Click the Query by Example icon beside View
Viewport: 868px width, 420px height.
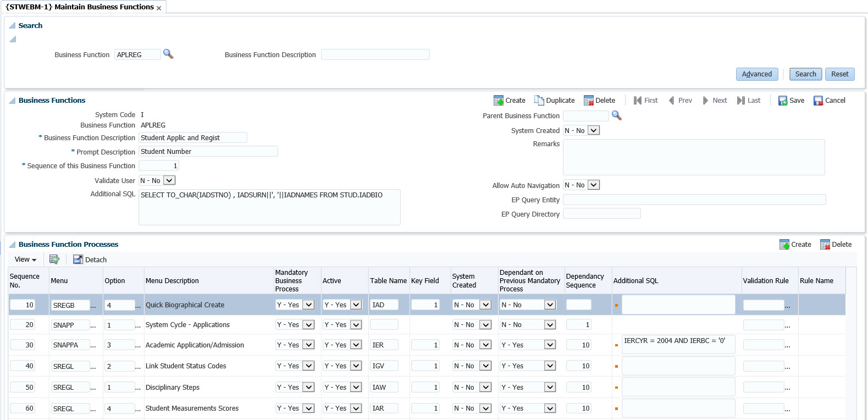click(x=54, y=259)
